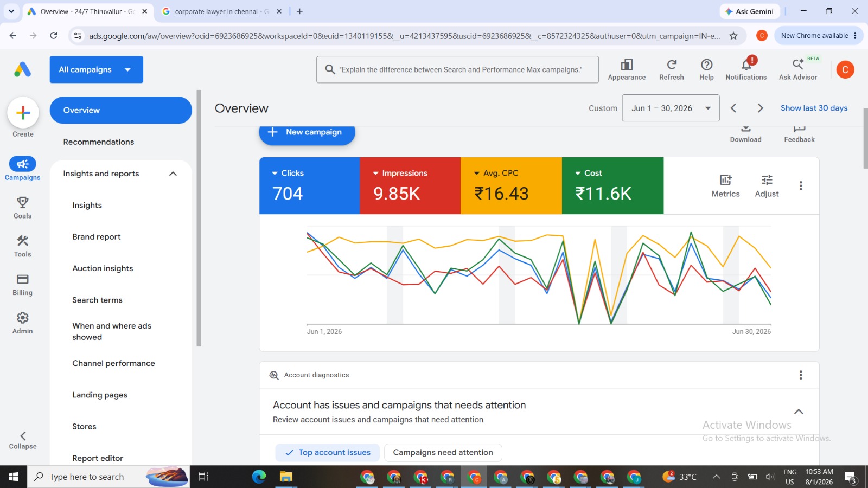Open Billing card icon

(23, 284)
